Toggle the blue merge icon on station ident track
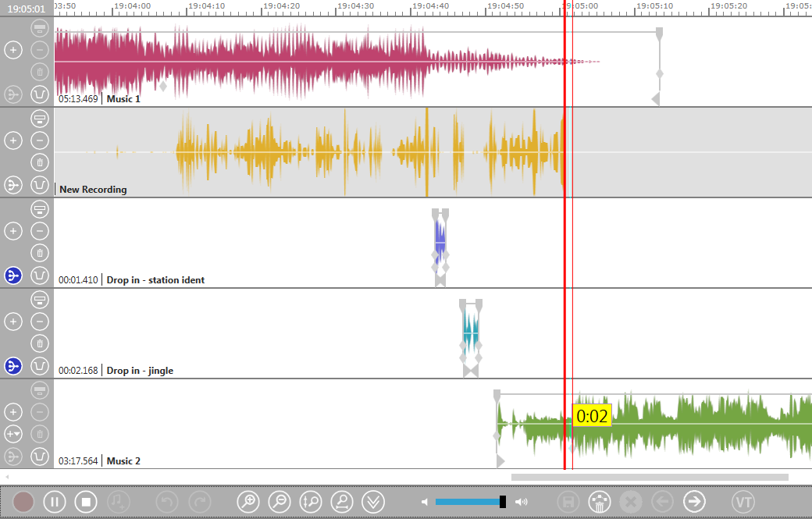The height and width of the screenshot is (519, 812). point(13,275)
